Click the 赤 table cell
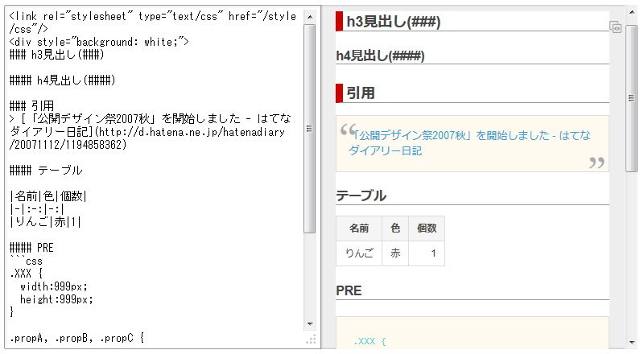Screen dimensions: 644x354 (395, 253)
